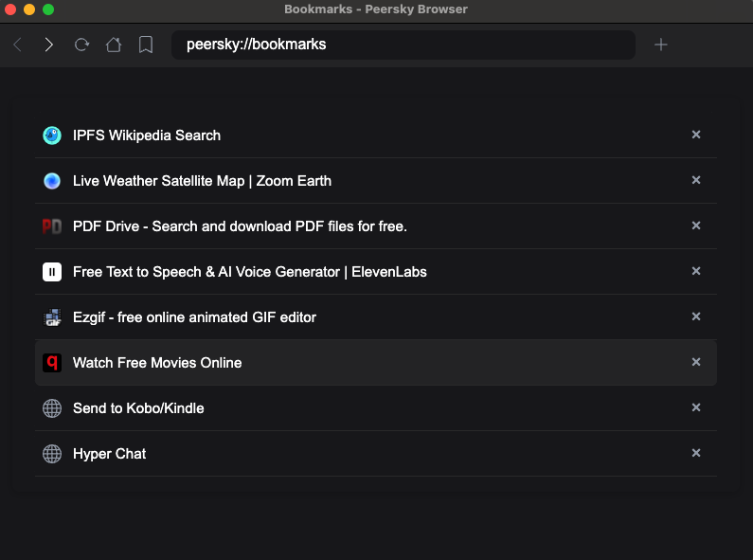Delete Watch Free Movies Online bookmark
Image resolution: width=753 pixels, height=560 pixels.
[696, 362]
